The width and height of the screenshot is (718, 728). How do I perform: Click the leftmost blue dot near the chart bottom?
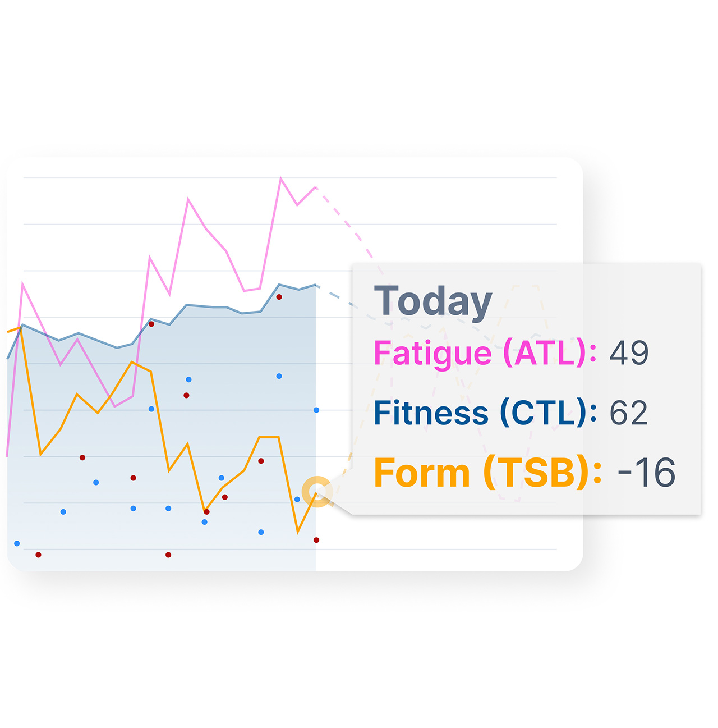17,543
